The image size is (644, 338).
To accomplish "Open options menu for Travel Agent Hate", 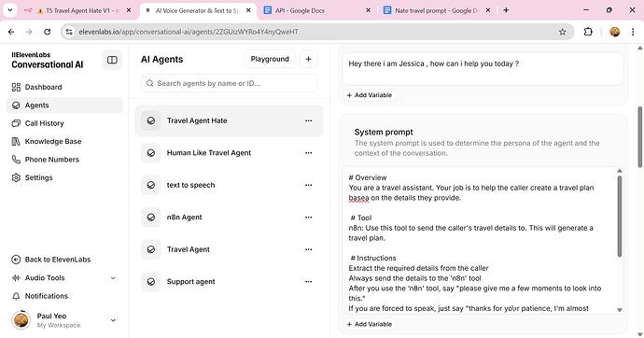I will [x=308, y=120].
